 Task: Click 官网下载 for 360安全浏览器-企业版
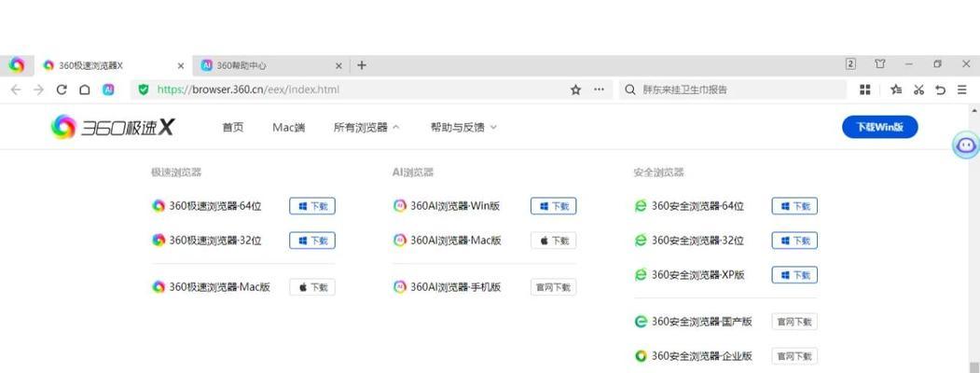click(794, 356)
